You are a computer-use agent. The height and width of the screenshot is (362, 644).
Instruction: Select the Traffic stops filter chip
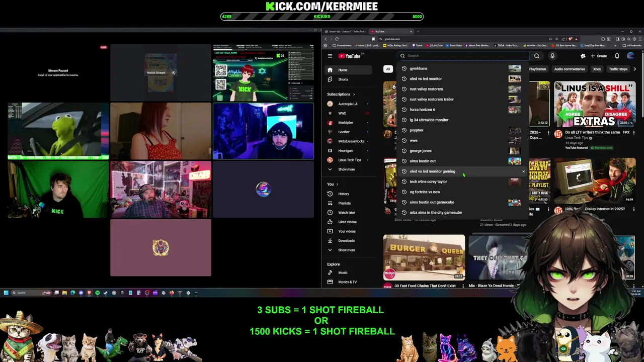coord(618,69)
